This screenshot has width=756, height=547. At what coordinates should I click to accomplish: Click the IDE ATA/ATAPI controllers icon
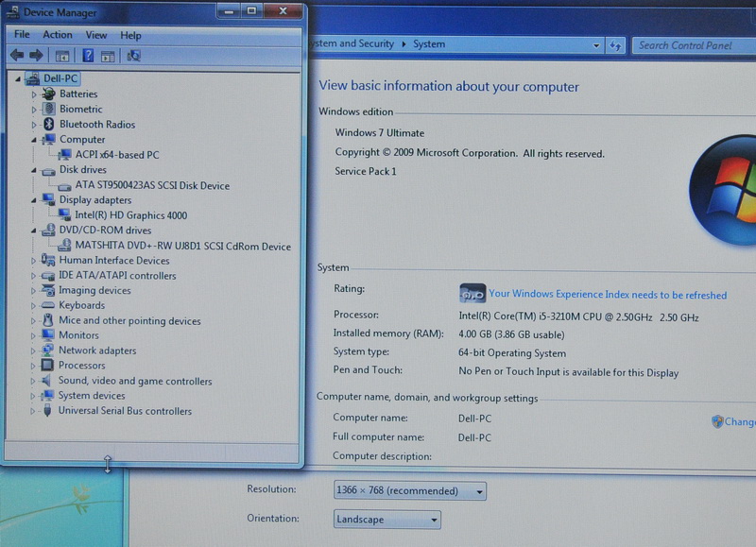click(48, 276)
